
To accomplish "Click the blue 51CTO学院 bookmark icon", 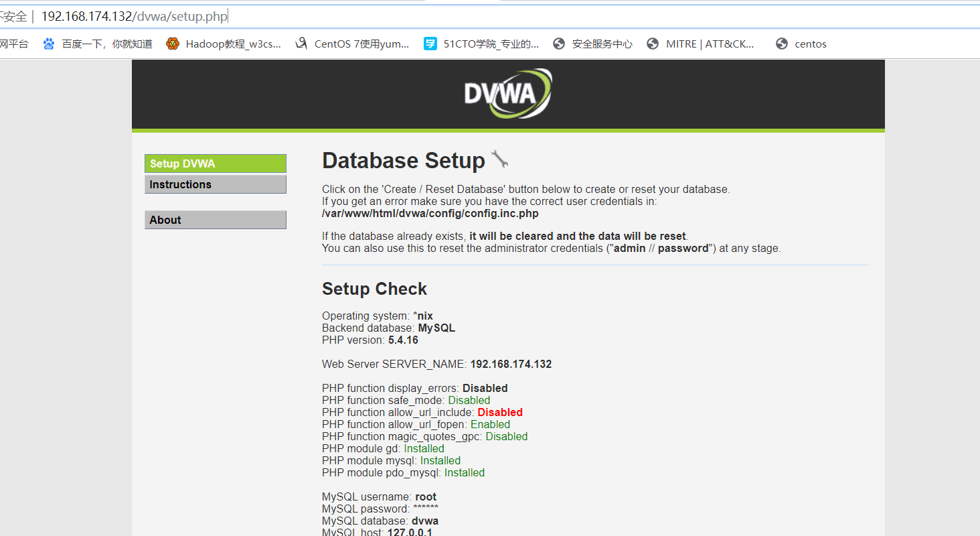I will pyautogui.click(x=429, y=43).
